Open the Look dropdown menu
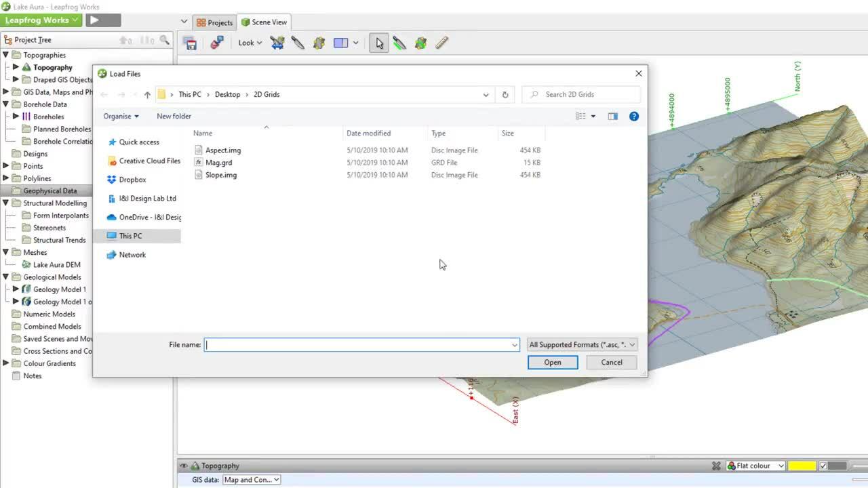This screenshot has height=488, width=868. (250, 43)
